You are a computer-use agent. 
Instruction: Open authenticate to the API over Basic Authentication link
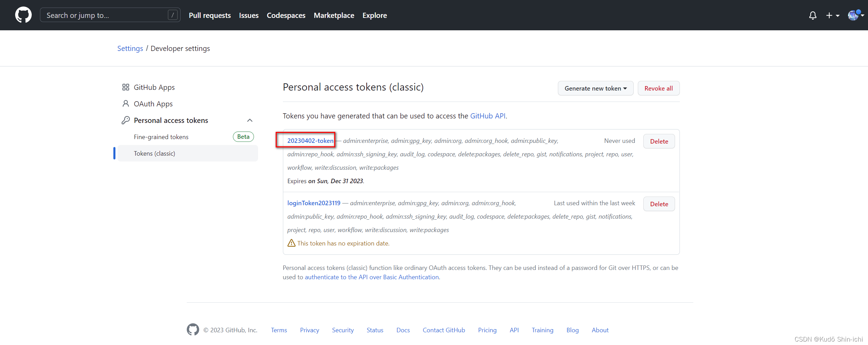[x=372, y=277]
